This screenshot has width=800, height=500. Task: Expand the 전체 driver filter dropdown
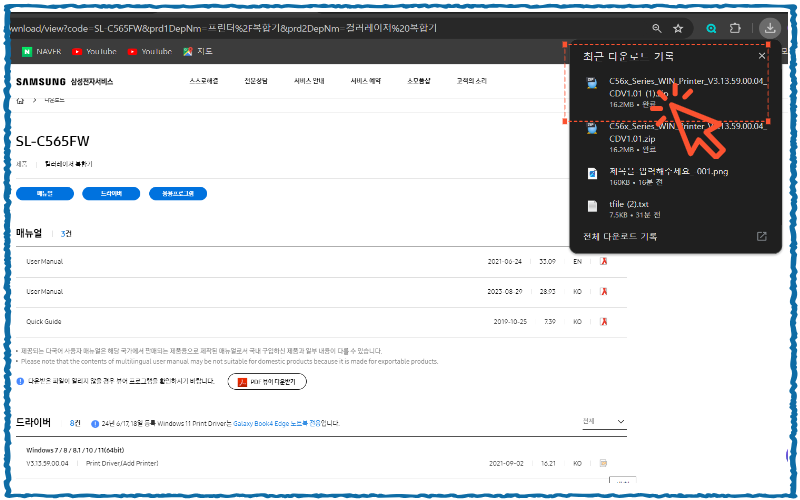[x=604, y=421]
